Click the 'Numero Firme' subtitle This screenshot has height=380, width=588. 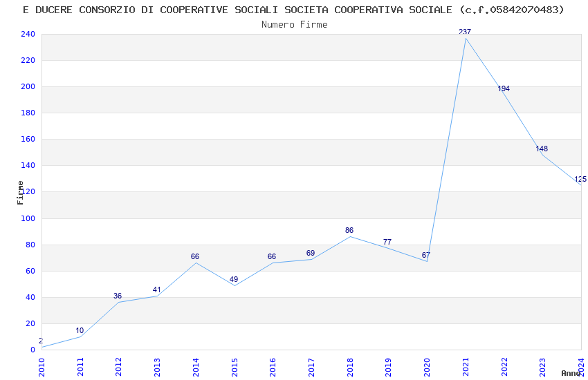pos(295,25)
